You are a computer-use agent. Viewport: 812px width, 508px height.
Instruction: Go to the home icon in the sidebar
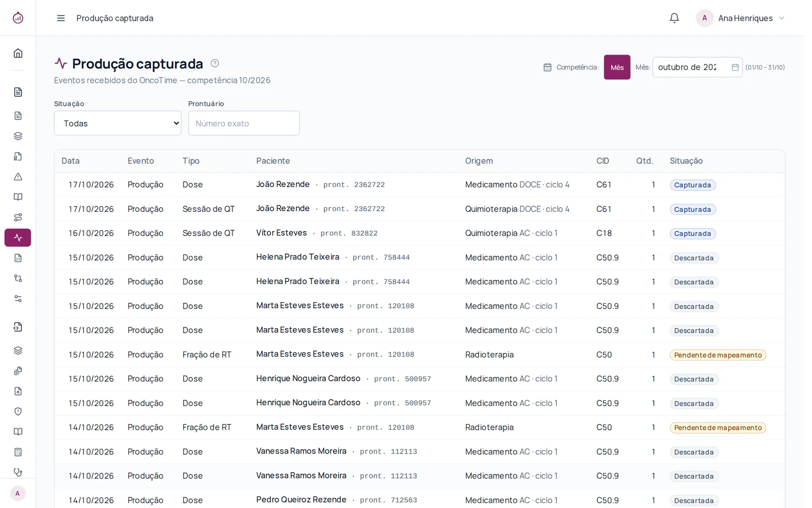(x=18, y=53)
